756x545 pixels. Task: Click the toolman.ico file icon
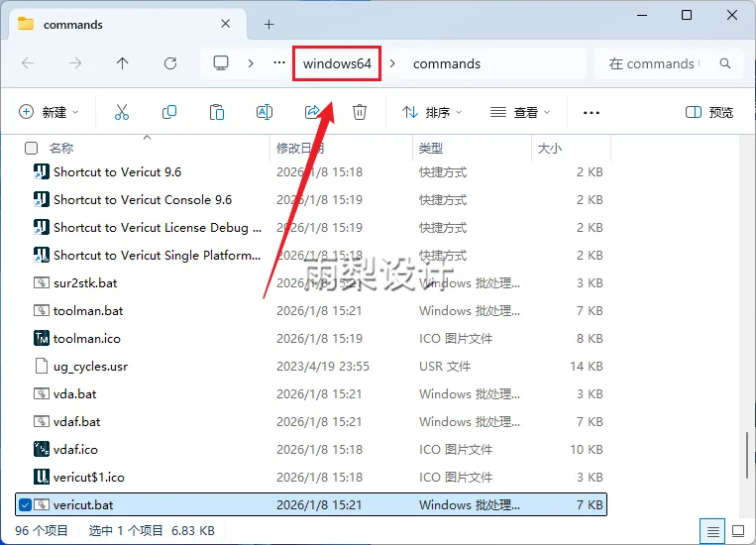(42, 339)
